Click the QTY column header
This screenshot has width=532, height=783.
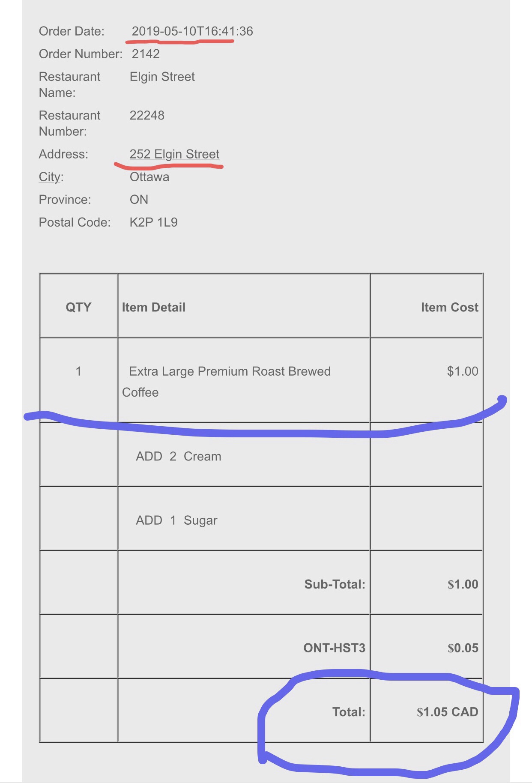click(78, 307)
